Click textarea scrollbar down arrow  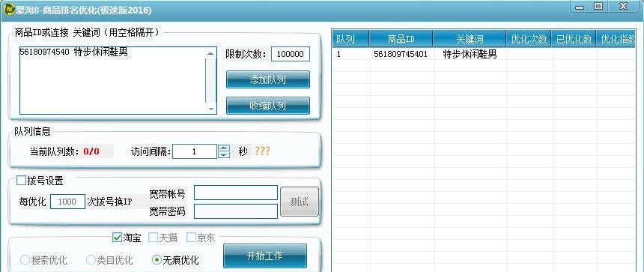[210, 109]
